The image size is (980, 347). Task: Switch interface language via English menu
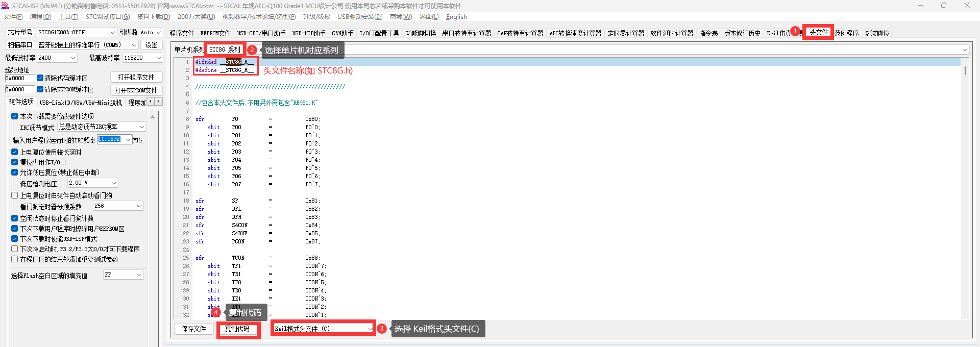(x=456, y=17)
